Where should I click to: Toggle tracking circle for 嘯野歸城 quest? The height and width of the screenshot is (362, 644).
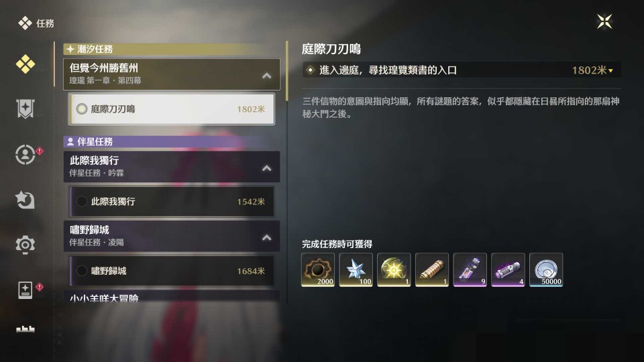pos(82,270)
